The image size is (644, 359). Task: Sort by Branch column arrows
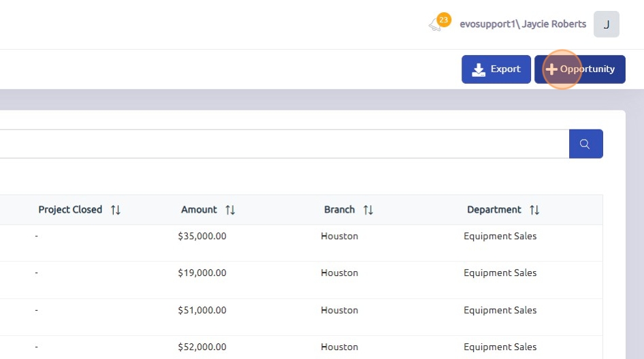(x=368, y=210)
